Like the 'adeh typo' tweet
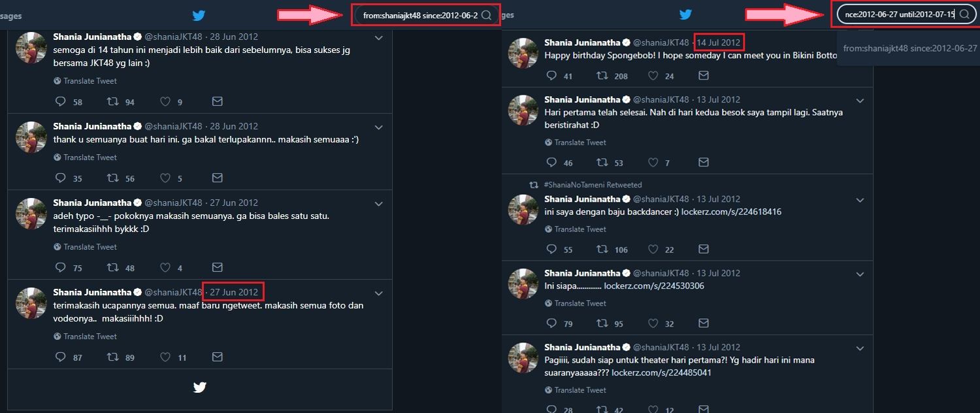 (x=165, y=268)
